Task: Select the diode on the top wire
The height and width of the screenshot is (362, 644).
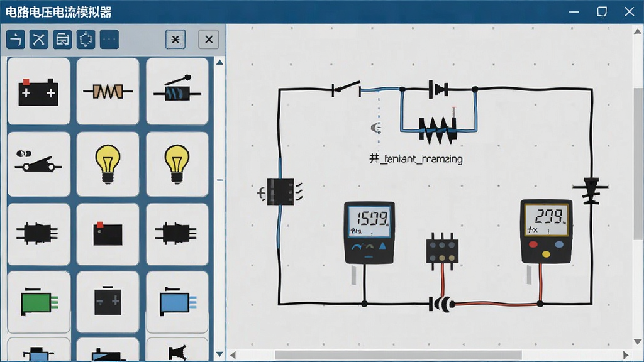Action: point(439,89)
